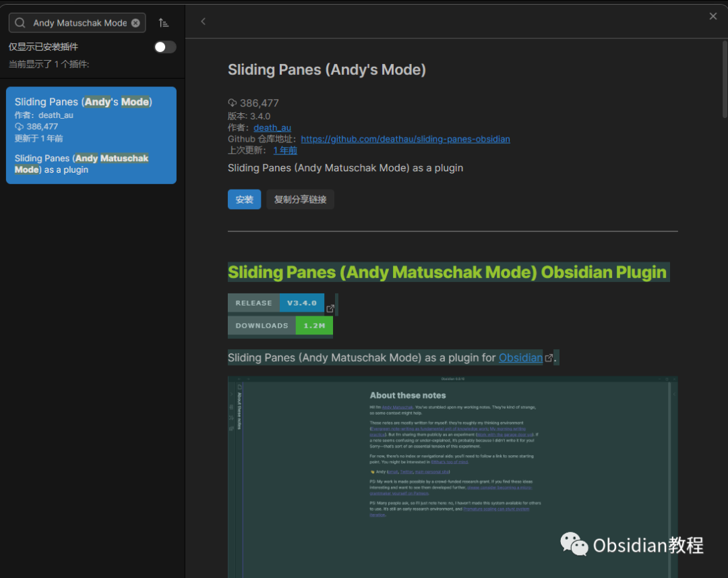Click the search magnifier icon
The height and width of the screenshot is (578, 728).
[20, 23]
